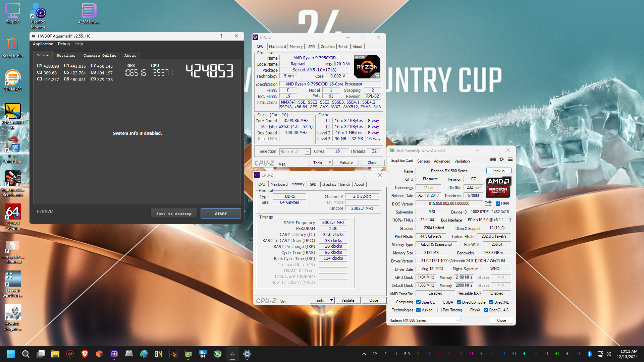Open Windows Start menu

[11, 354]
